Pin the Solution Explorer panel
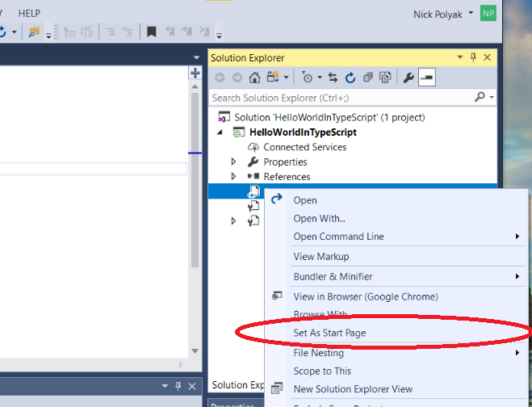Viewport: 532px width, 407px height. click(473, 57)
